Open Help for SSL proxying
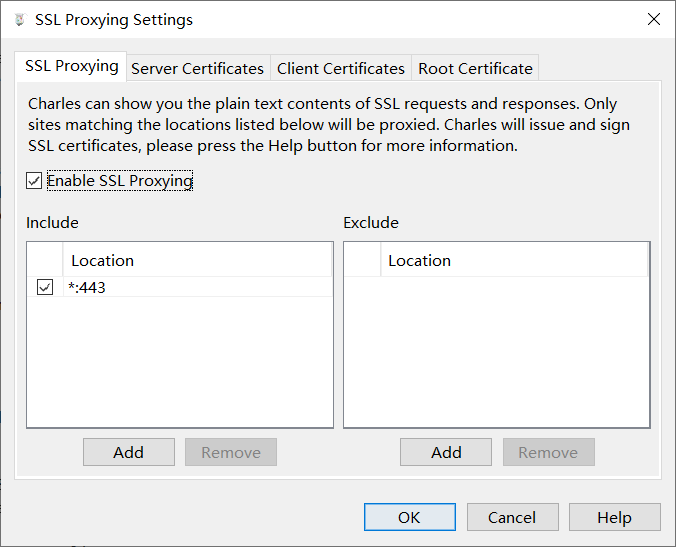Screen dimensions: 676x547 click(614, 517)
